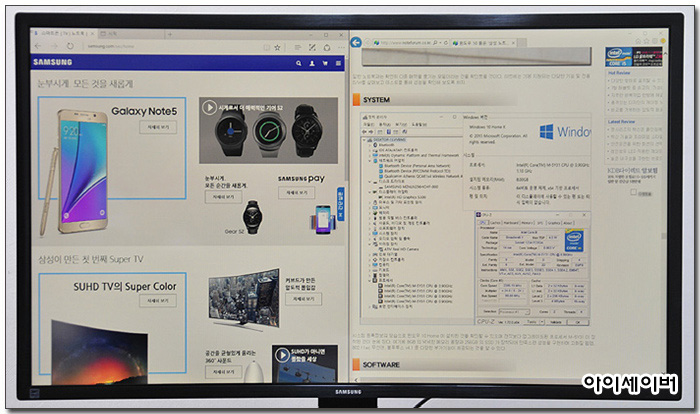Click details button under Samsung Pay
Viewport: 700px width, 414px height.
[296, 192]
